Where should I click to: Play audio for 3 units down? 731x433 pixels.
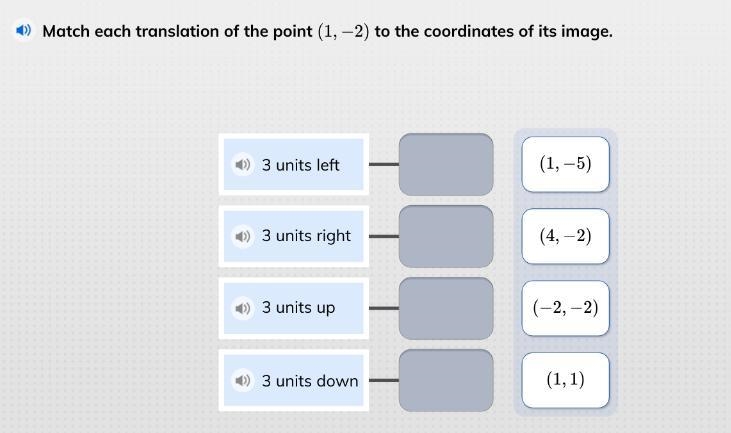point(242,380)
